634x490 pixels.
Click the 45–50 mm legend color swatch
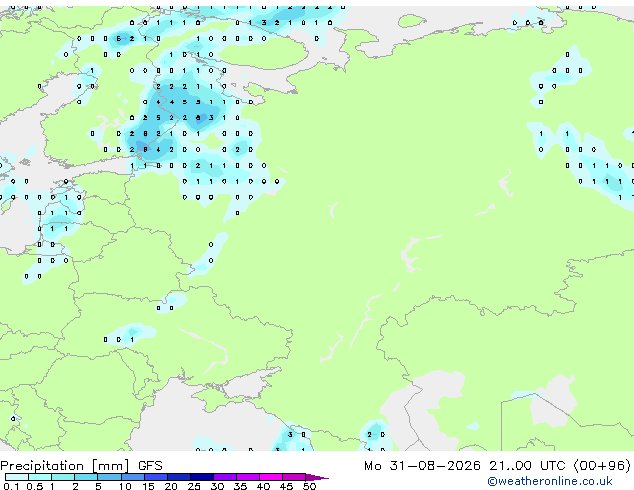click(294, 477)
